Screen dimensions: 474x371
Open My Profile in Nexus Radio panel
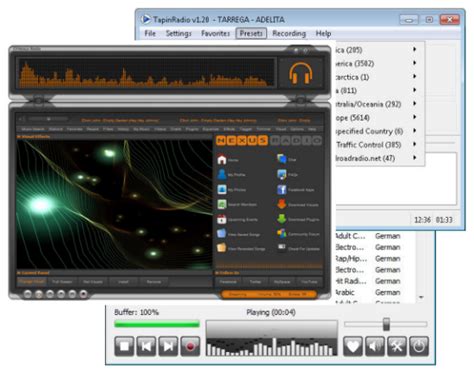(x=222, y=174)
